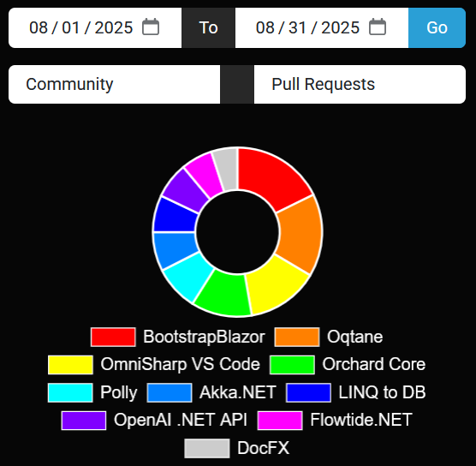Screen dimensions: 476x466
Task: Edit the start date field 08/01/2025
Action: [95, 27]
